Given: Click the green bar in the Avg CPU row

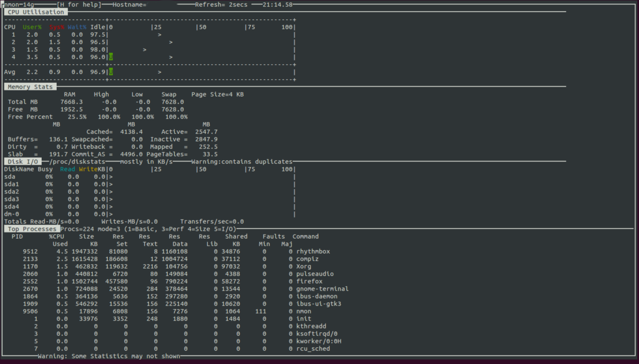Looking at the screenshot, I should [x=110, y=72].
